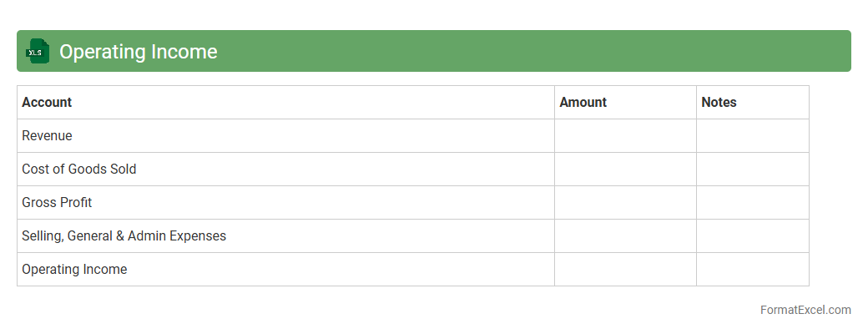Screen dimensions: 868x334
Task: Click the Operating Income amount cell
Action: (x=625, y=269)
